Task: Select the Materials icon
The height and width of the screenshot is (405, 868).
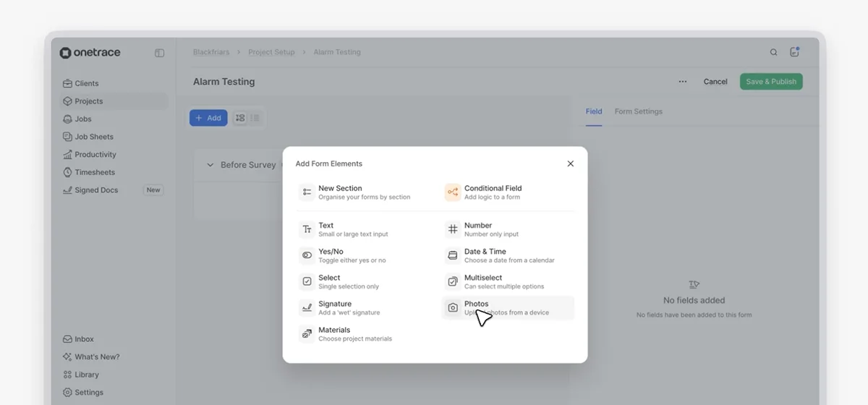Action: point(307,334)
